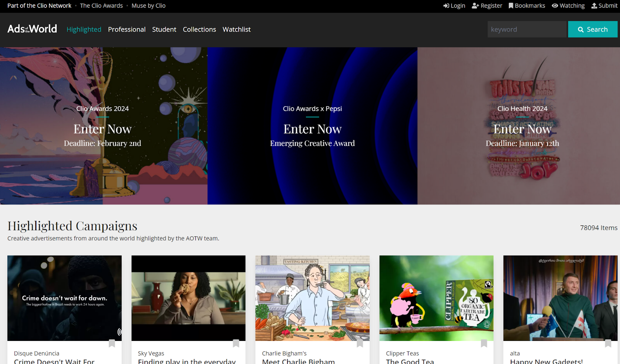Open Charlie Bigham's tasting kitchen thumbnail
620x364 pixels.
coord(313,298)
